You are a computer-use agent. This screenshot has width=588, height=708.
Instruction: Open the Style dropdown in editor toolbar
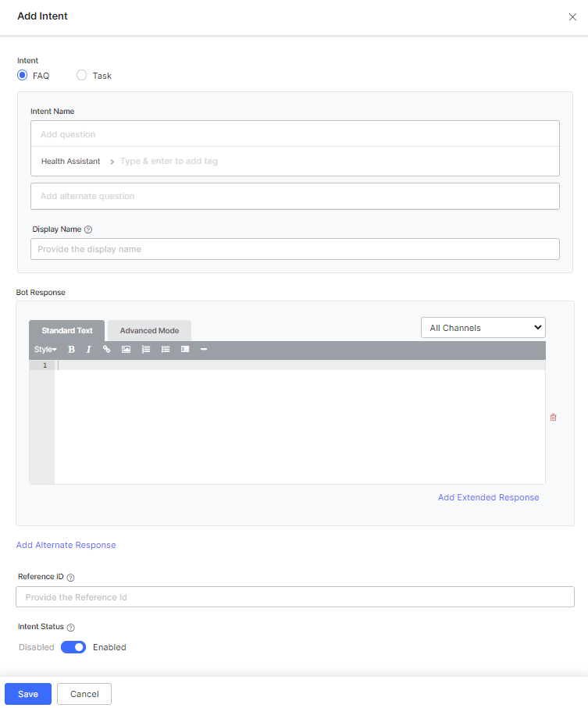click(x=45, y=350)
